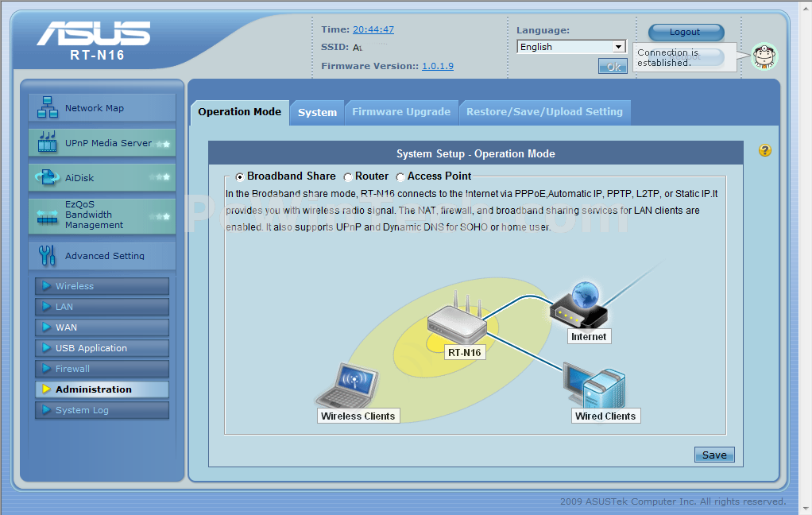The width and height of the screenshot is (812, 515).
Task: Click the AiDisk label
Action: (x=79, y=178)
